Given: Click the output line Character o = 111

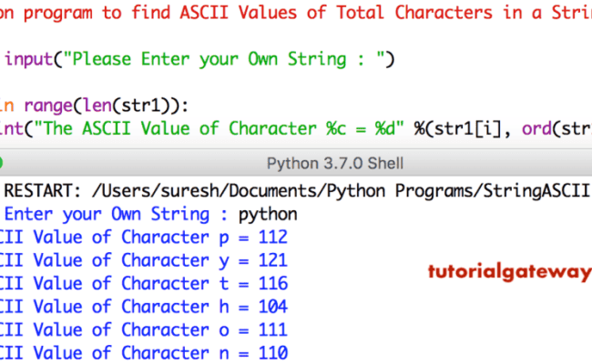Looking at the screenshot, I should [144, 330].
